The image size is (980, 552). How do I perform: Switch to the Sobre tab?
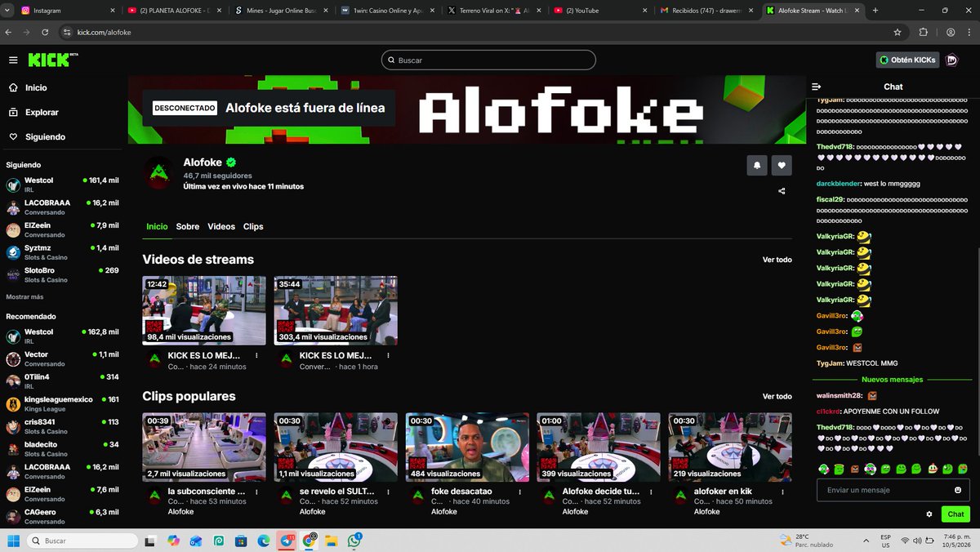[188, 226]
